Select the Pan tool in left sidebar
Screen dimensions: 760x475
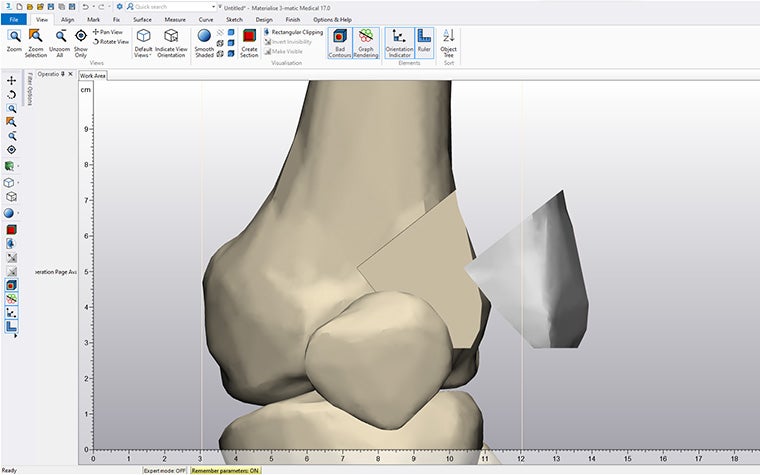pos(12,80)
